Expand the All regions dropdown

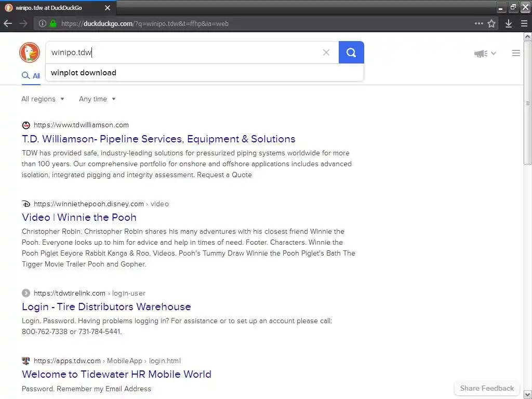(43, 99)
